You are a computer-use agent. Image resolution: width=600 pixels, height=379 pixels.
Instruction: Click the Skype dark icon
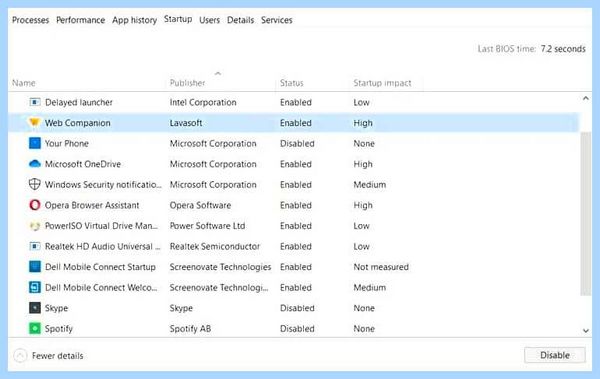35,308
